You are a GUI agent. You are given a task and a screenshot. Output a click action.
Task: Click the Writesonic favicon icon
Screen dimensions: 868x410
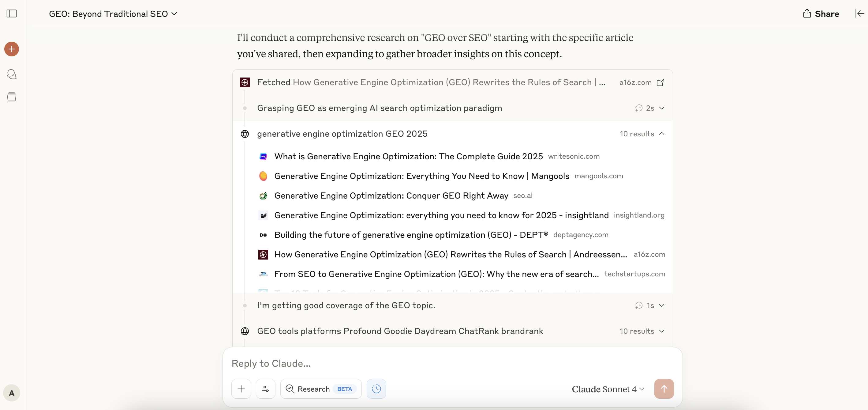point(263,157)
